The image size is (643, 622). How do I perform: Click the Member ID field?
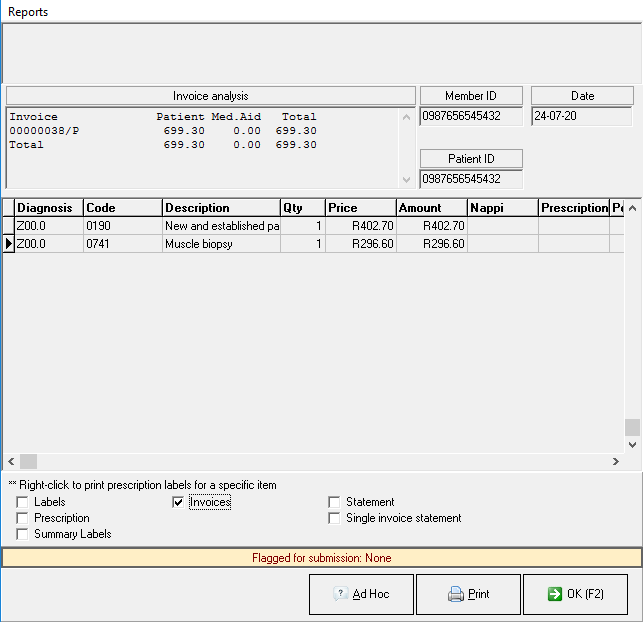pos(471,116)
